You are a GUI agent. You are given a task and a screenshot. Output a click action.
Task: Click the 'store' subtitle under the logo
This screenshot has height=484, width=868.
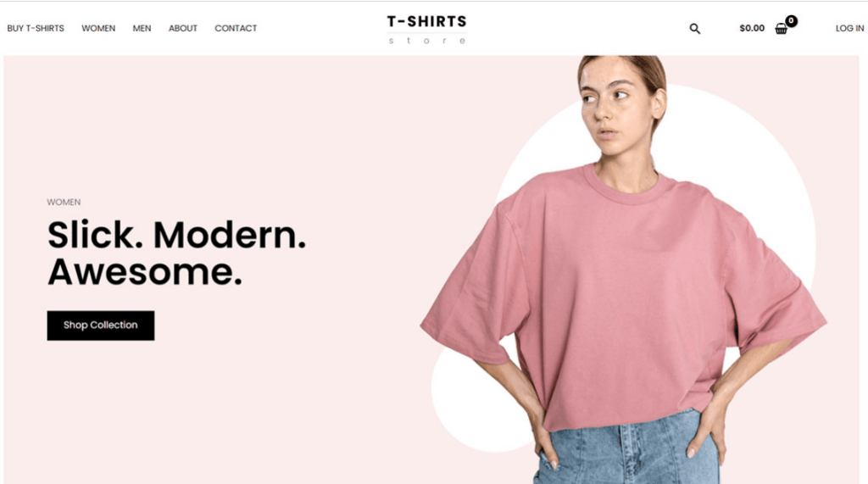(x=427, y=41)
